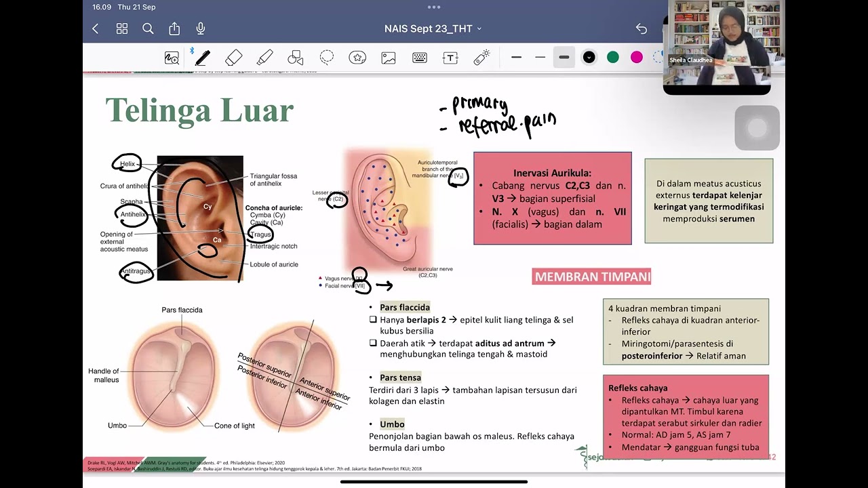Tap the 'Intertragic notch' label
Image resolution: width=868 pixels, height=488 pixels.
pos(274,246)
